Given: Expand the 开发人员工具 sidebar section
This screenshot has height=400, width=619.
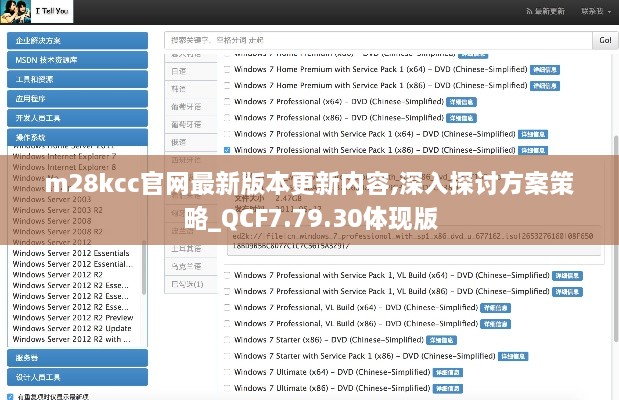Looking at the screenshot, I should tap(77, 118).
